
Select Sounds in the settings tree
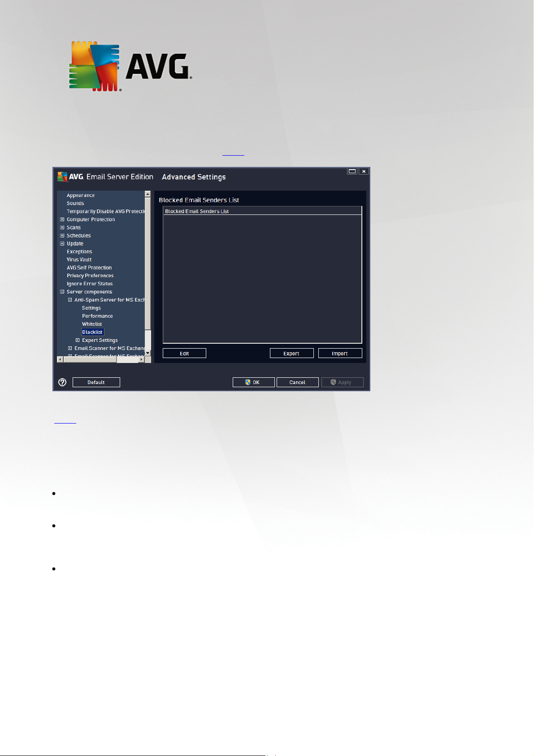(x=75, y=203)
